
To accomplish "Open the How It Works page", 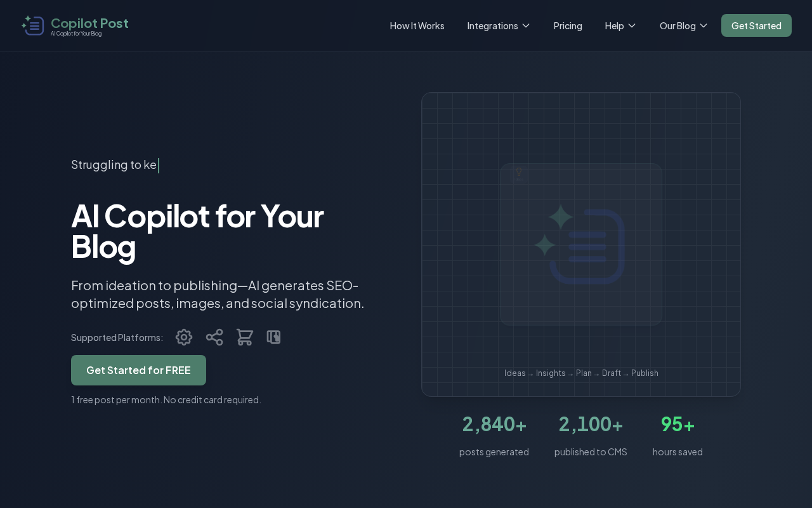I will point(417,25).
